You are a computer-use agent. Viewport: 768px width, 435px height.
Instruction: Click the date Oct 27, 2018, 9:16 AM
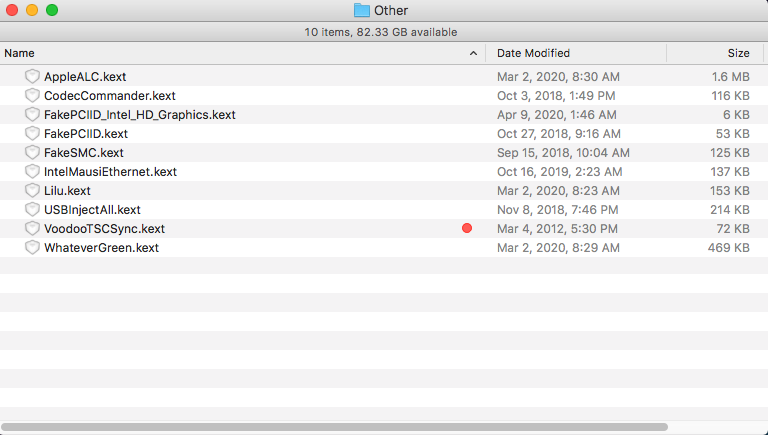click(559, 134)
